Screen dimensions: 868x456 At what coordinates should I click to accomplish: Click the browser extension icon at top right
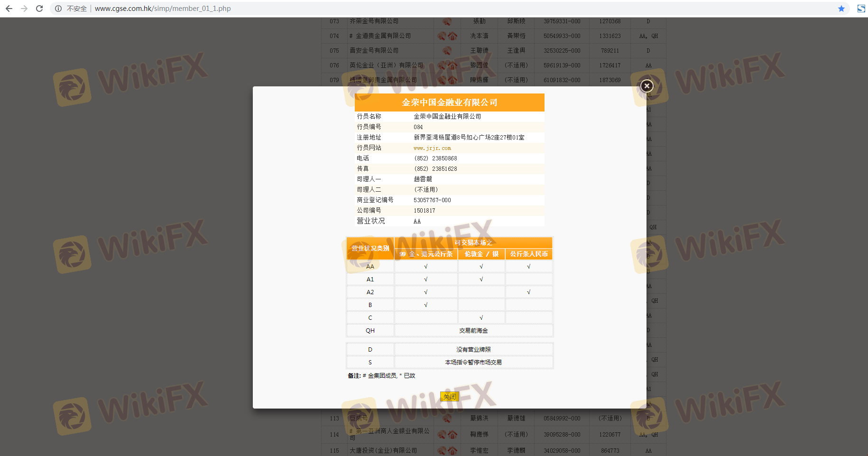click(x=861, y=9)
